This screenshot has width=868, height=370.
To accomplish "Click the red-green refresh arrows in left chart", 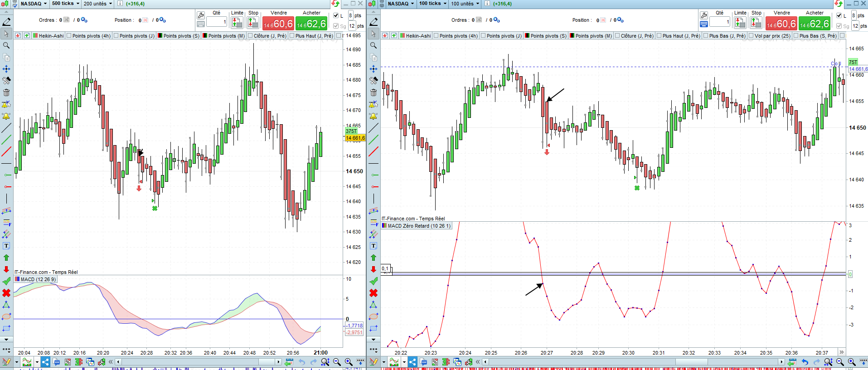I will [335, 4].
